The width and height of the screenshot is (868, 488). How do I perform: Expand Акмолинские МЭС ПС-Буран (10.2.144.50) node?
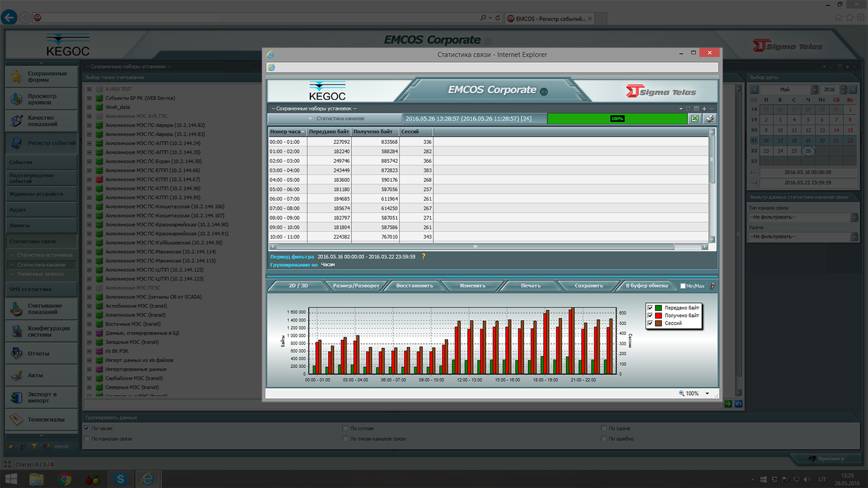89,161
